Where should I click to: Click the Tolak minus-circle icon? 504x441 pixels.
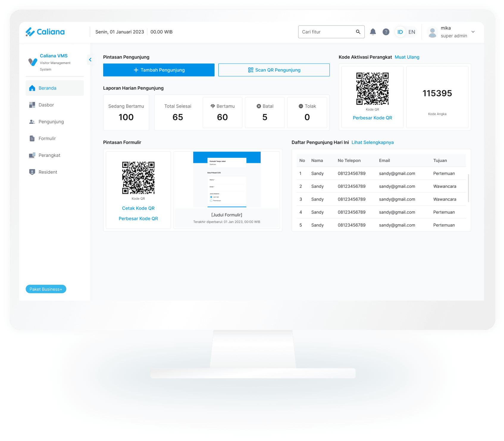301,106
